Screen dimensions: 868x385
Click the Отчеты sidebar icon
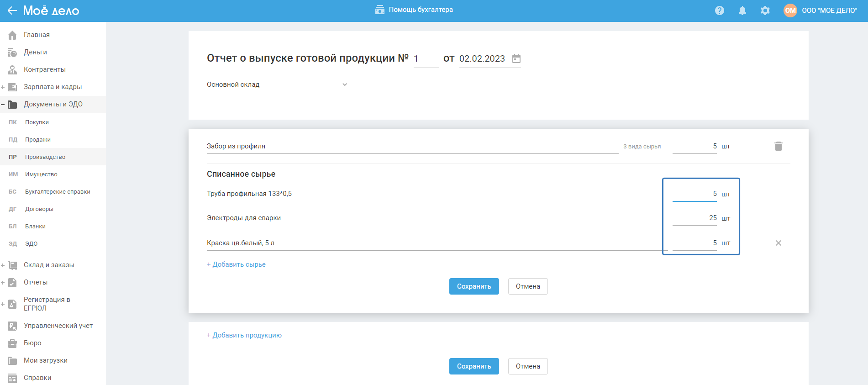coord(12,282)
